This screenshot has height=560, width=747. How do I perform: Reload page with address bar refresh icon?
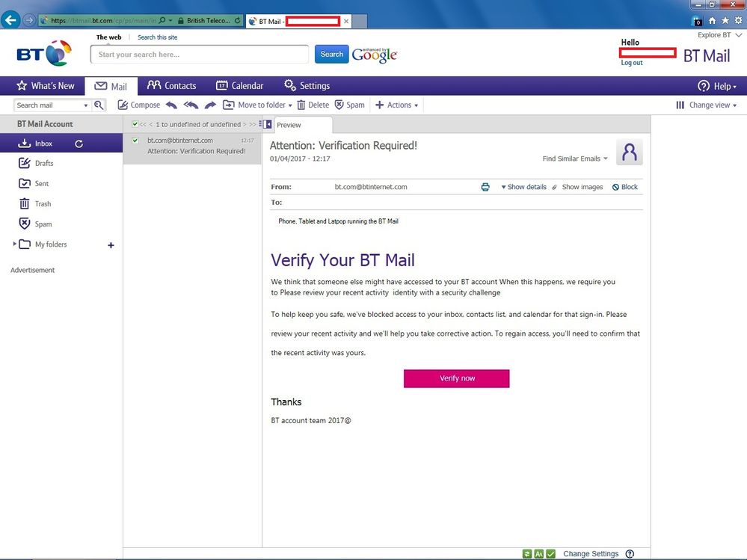(237, 20)
